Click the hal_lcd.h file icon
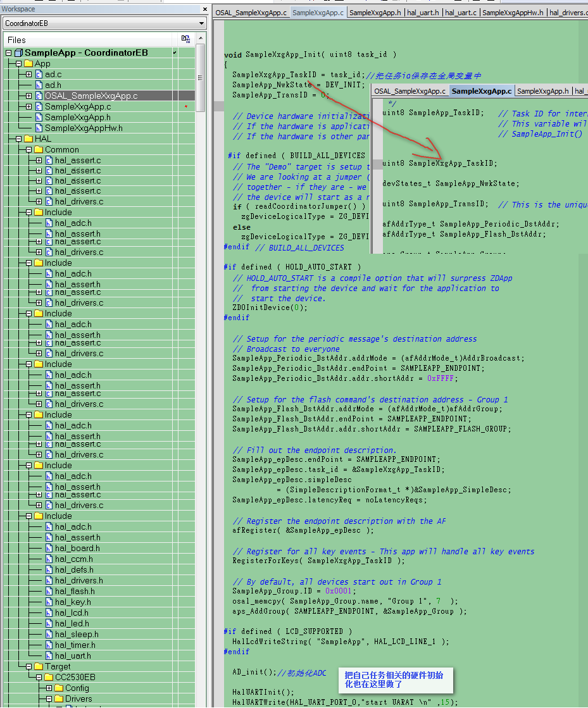 (49, 612)
